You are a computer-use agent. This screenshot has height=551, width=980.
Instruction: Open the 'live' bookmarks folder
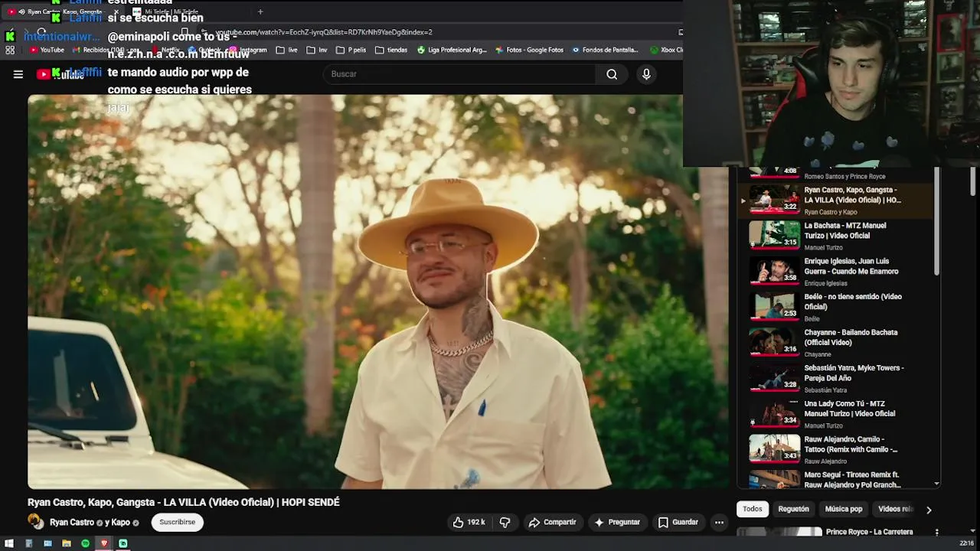coord(286,50)
